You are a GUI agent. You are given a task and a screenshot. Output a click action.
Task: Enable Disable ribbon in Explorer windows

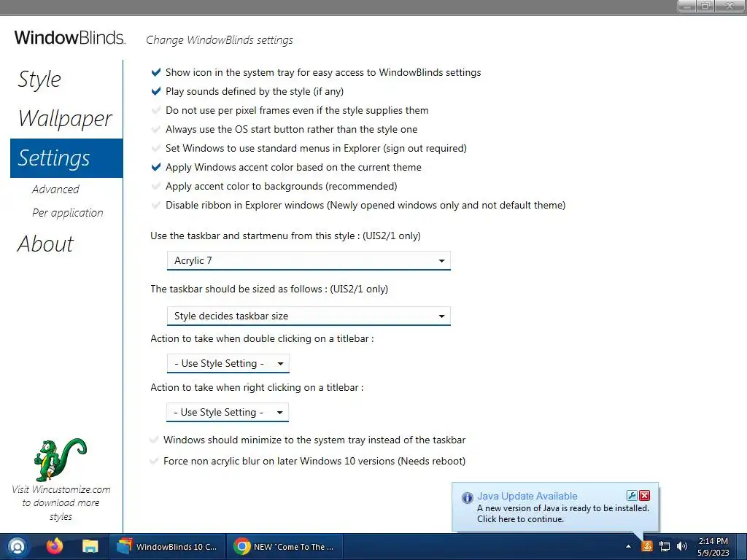156,205
